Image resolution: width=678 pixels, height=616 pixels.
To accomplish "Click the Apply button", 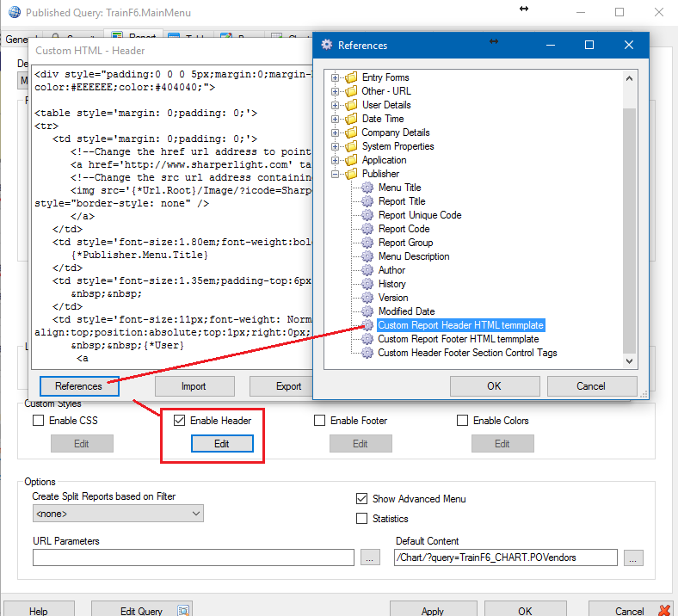I will [x=434, y=610].
